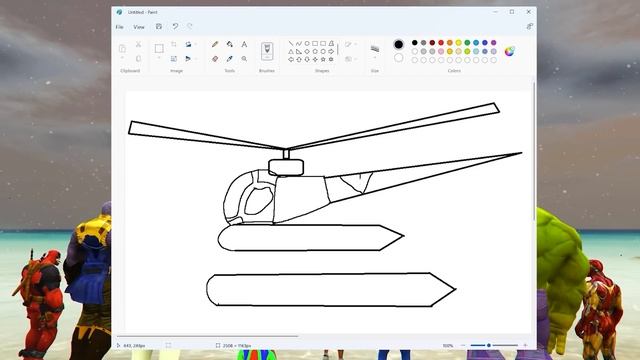Click the Copy icon in Clipboard group
This screenshot has height=360, width=640.
coord(138,59)
